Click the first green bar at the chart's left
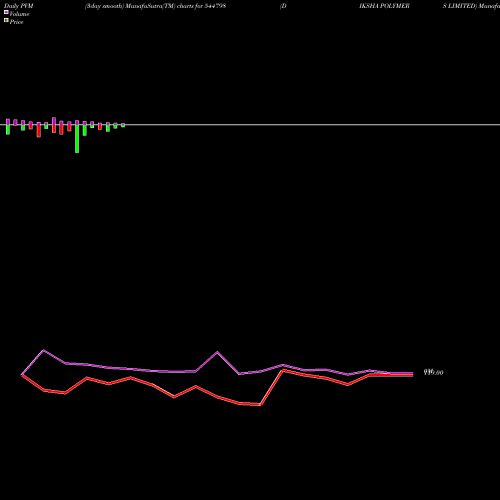500x500 pixels. (x=8, y=130)
